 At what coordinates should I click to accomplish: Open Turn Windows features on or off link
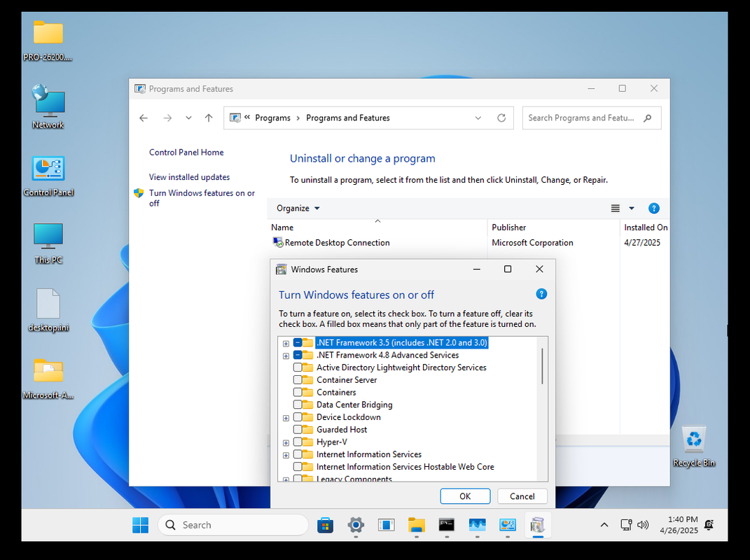click(x=202, y=198)
